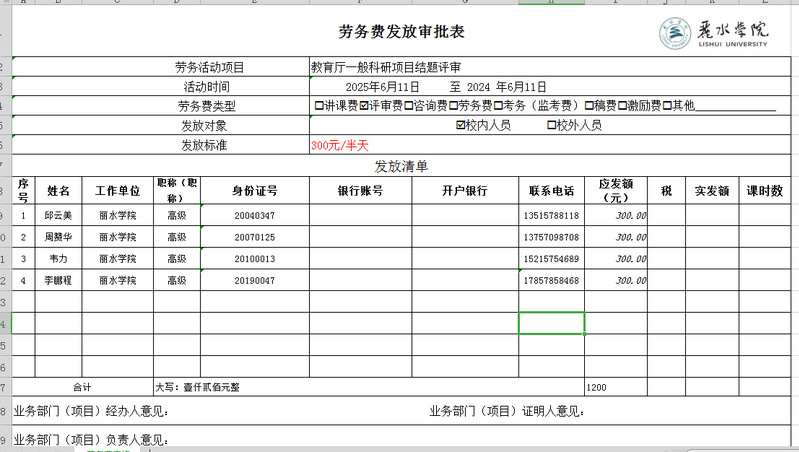Click the date range cell 2025年6月11日

click(x=550, y=87)
